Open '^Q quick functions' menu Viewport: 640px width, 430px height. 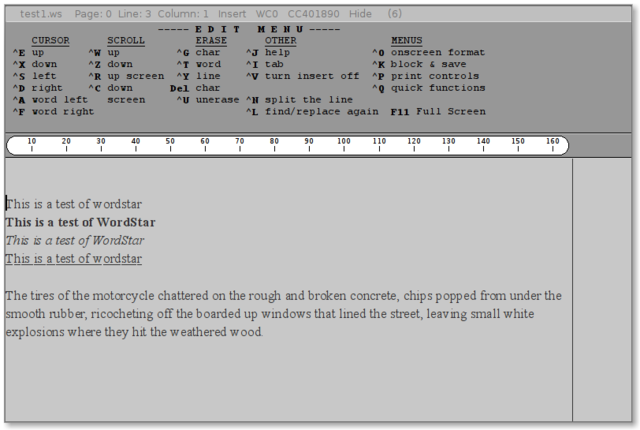point(429,88)
